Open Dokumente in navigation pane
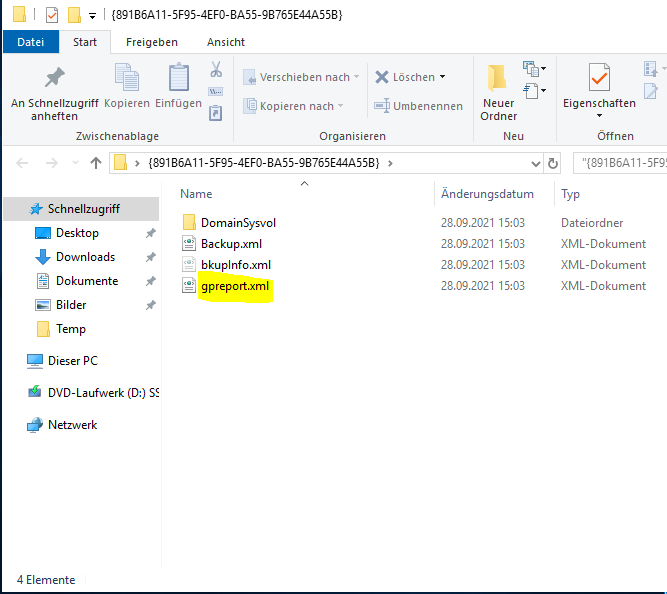 pyautogui.click(x=87, y=281)
